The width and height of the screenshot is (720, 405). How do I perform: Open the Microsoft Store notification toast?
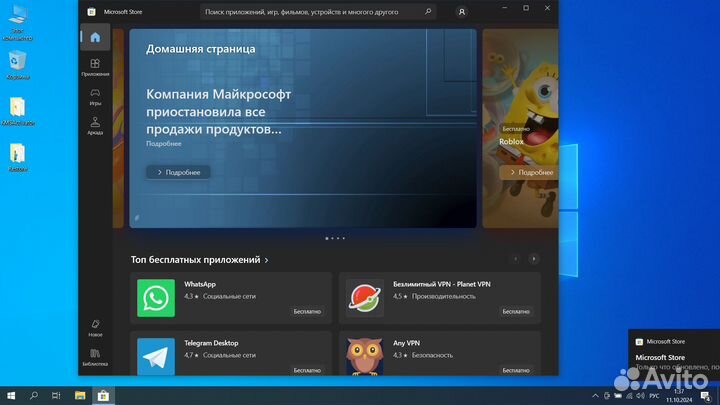click(x=674, y=355)
